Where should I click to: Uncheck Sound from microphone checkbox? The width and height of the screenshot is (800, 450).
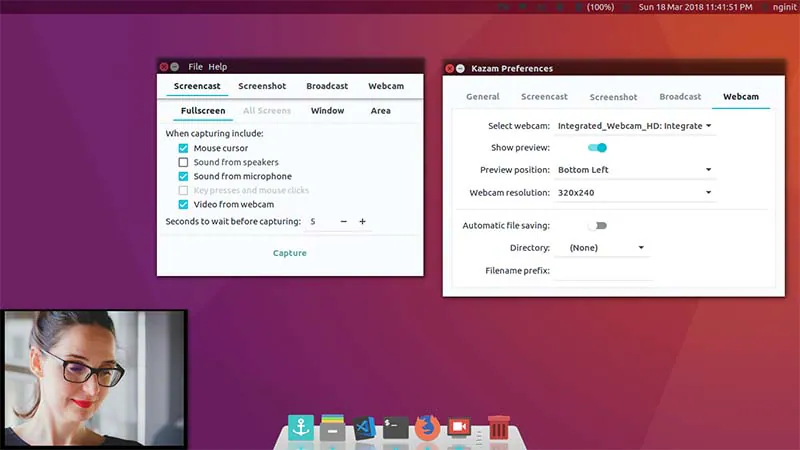(x=183, y=176)
